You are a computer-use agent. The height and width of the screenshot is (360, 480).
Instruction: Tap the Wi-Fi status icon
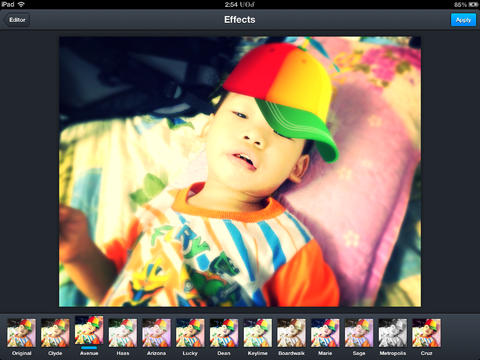pos(21,4)
